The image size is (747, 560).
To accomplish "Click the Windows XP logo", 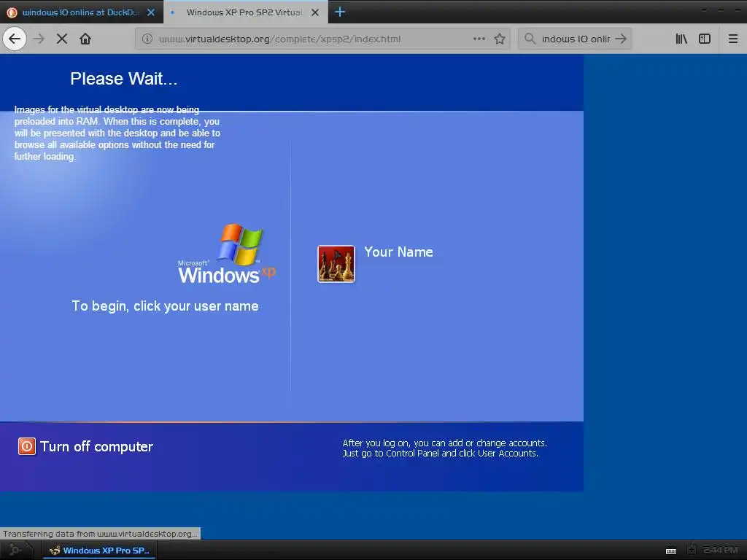I will point(227,254).
